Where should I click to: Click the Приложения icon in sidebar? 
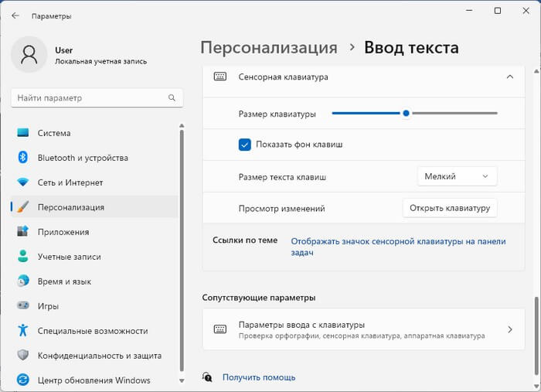tap(22, 231)
